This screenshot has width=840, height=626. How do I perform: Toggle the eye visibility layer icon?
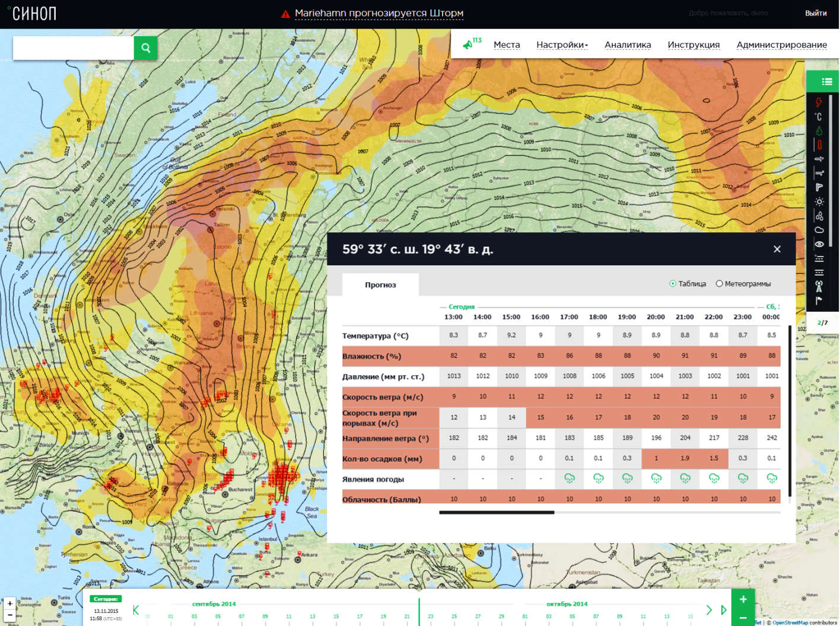[x=819, y=244]
